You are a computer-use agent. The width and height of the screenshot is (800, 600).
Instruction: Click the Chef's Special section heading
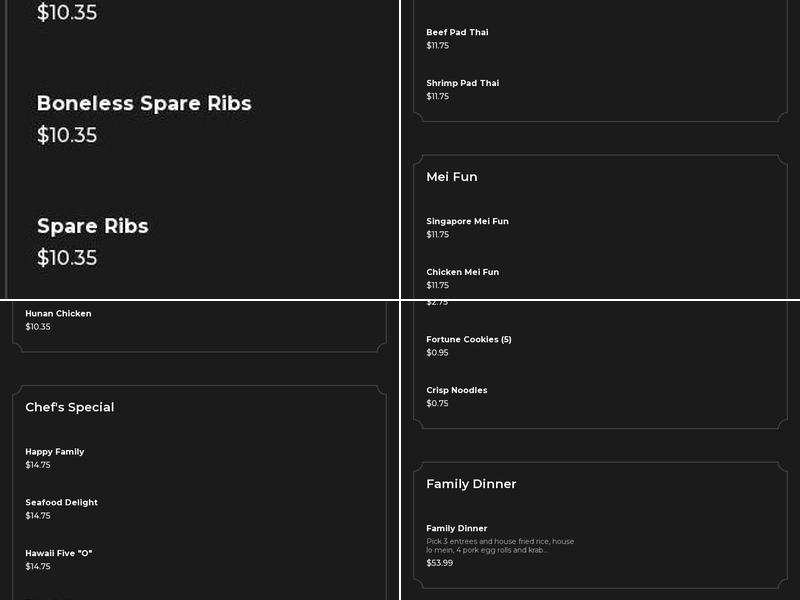(70, 407)
